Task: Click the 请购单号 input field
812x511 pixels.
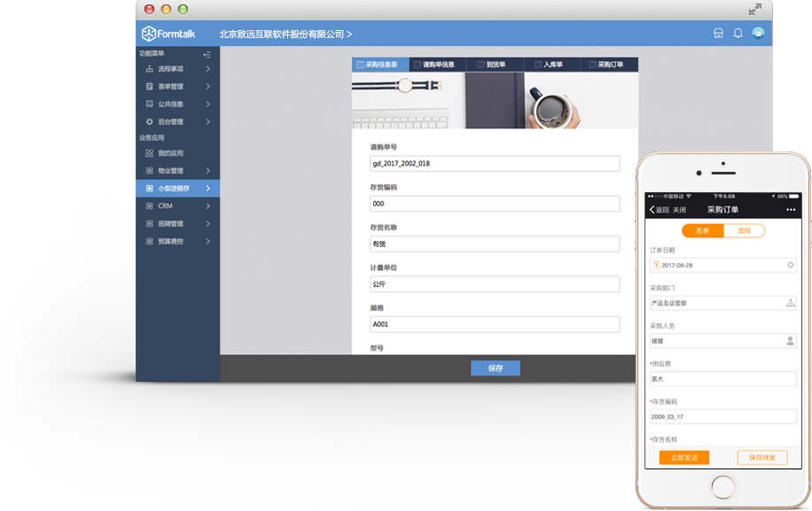Action: point(495,164)
